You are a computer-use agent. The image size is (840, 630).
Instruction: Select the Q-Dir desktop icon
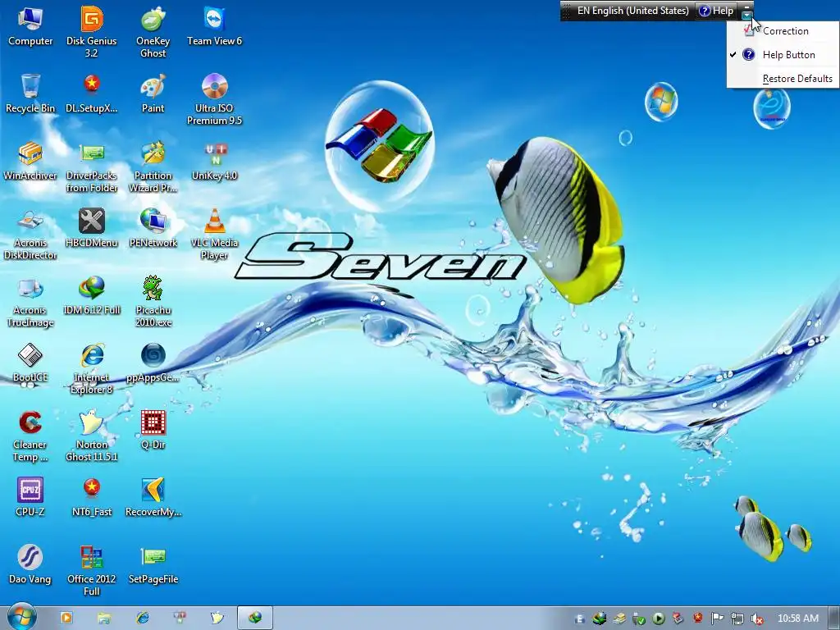pyautogui.click(x=153, y=431)
